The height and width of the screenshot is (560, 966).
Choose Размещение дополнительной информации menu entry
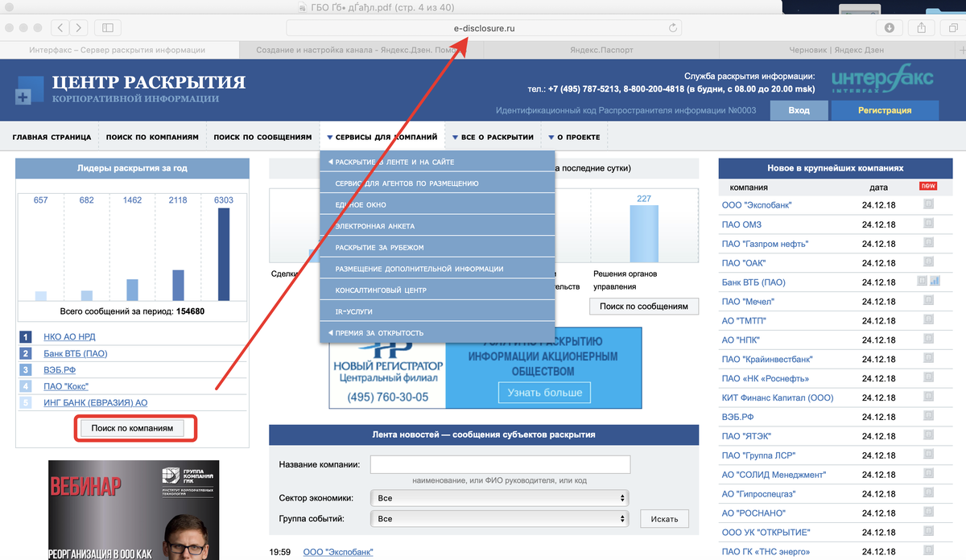tap(437, 269)
